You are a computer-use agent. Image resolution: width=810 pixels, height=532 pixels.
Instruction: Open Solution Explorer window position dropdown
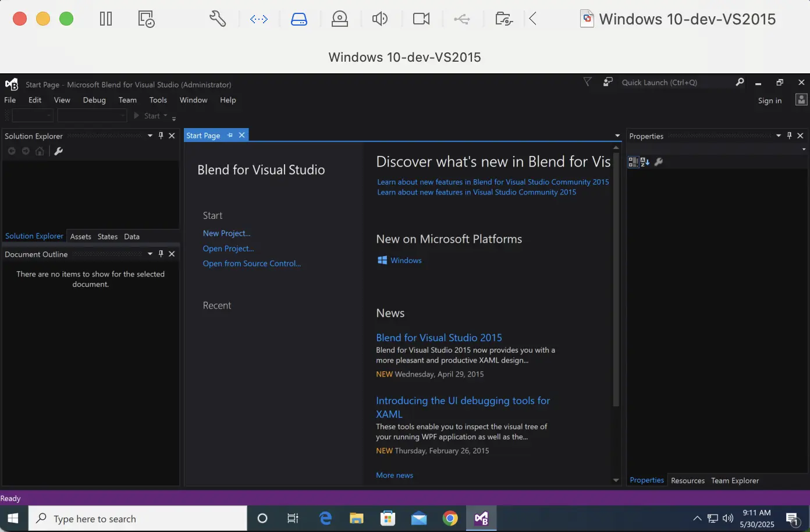point(150,135)
